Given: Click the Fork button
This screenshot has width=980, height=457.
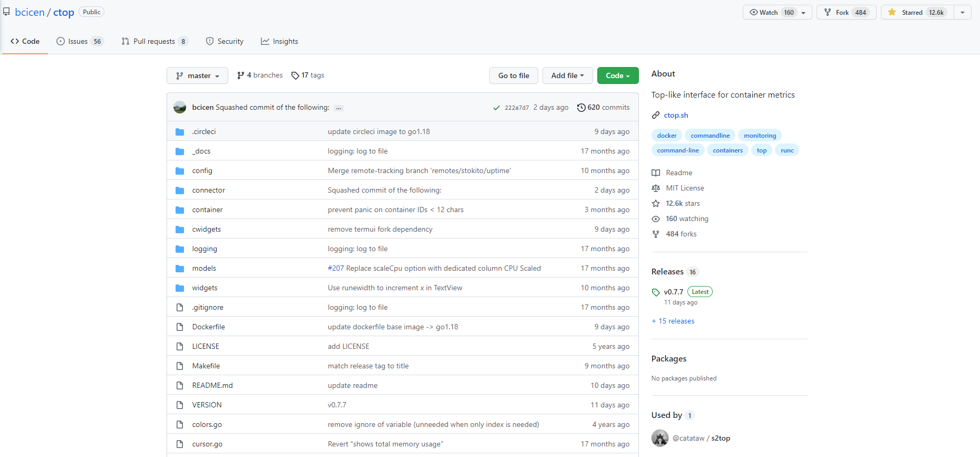Looking at the screenshot, I should click(x=847, y=12).
